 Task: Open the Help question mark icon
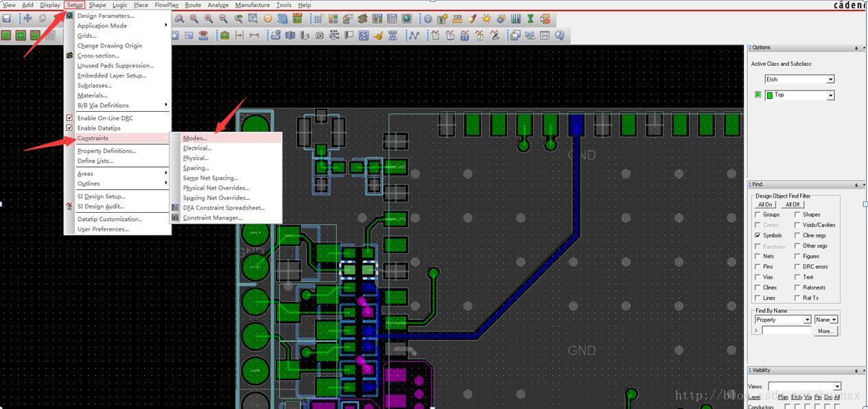pos(559,35)
